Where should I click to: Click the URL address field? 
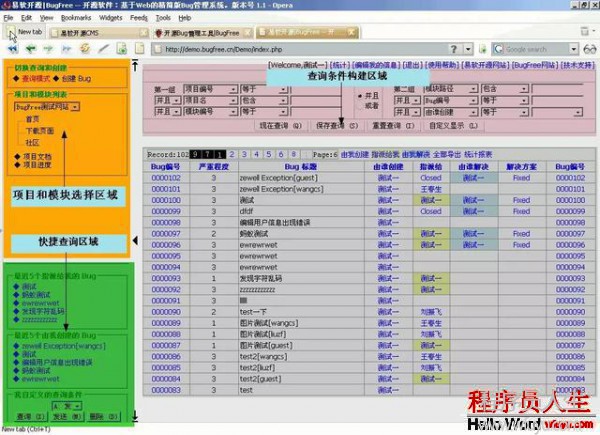coord(304,49)
